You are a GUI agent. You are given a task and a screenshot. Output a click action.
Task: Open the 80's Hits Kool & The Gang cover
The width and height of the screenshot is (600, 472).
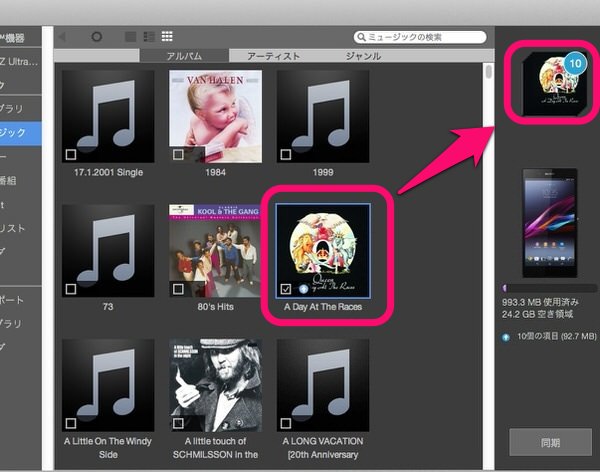tap(215, 251)
